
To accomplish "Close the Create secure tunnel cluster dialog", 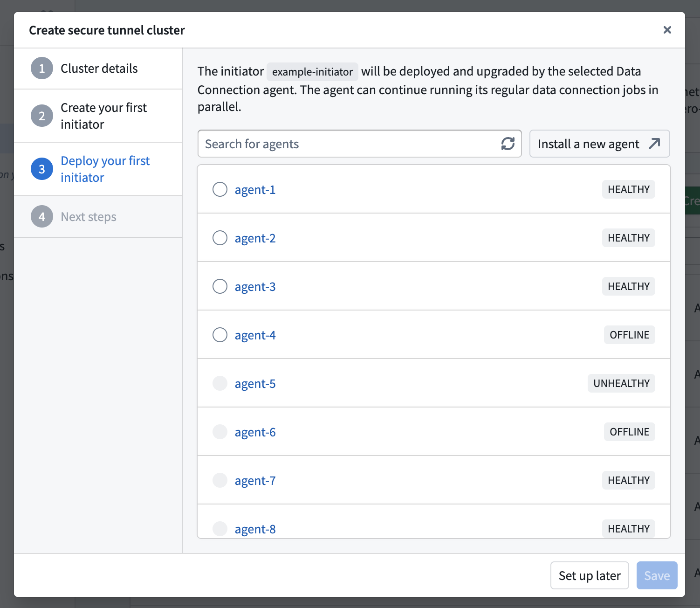I will [x=667, y=30].
